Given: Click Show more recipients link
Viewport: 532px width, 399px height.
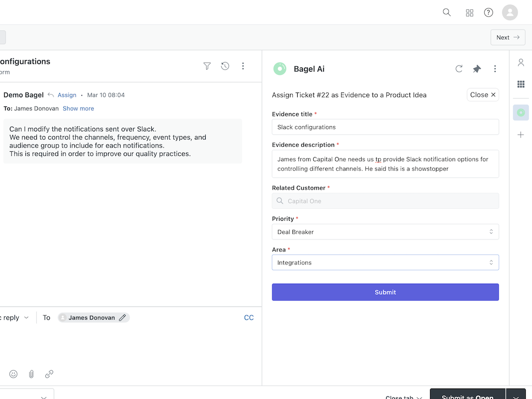Looking at the screenshot, I should tap(78, 109).
